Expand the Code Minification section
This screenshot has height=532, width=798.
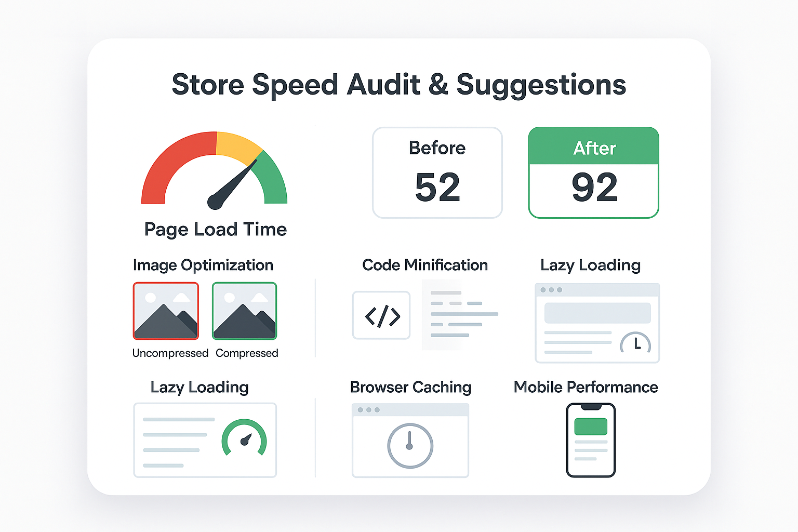coord(424,265)
